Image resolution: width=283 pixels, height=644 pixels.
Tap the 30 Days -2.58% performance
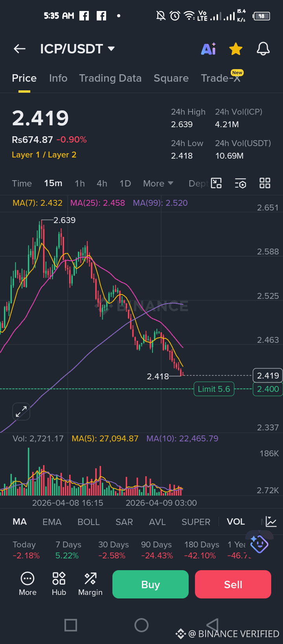114,550
